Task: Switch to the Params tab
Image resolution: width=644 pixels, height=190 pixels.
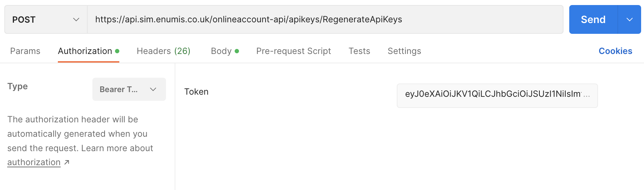Action: point(25,51)
